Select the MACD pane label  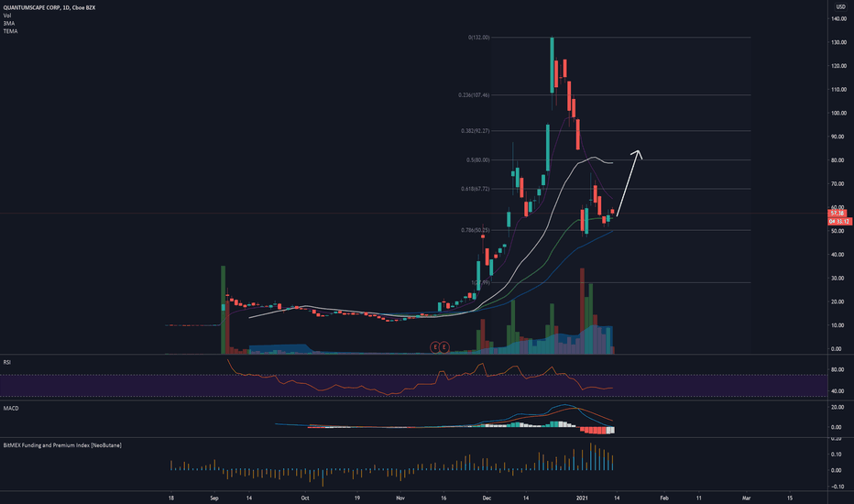pos(11,408)
